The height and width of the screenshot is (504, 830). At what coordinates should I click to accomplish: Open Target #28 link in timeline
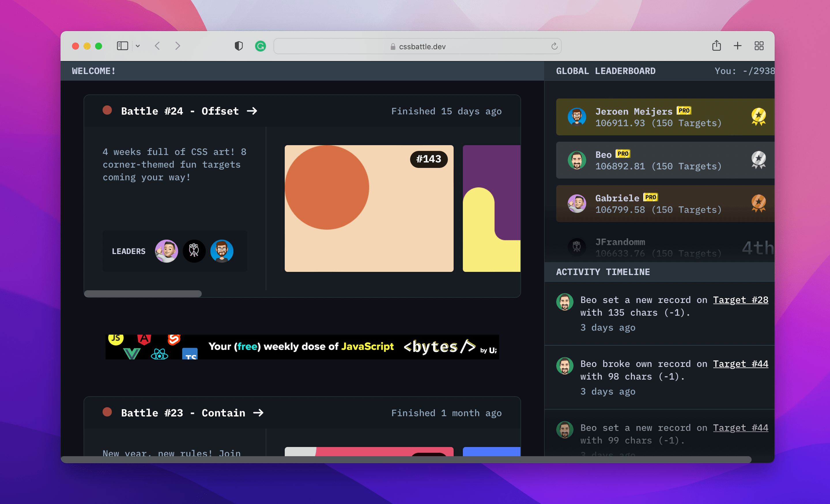pyautogui.click(x=740, y=300)
